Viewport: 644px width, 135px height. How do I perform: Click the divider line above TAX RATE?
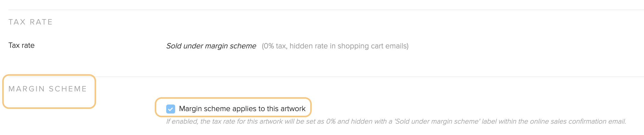[x=326, y=10]
